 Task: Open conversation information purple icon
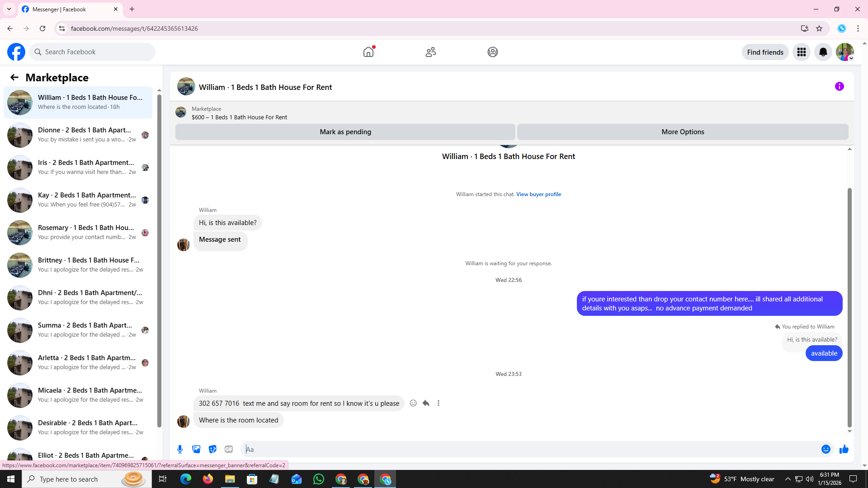839,86
